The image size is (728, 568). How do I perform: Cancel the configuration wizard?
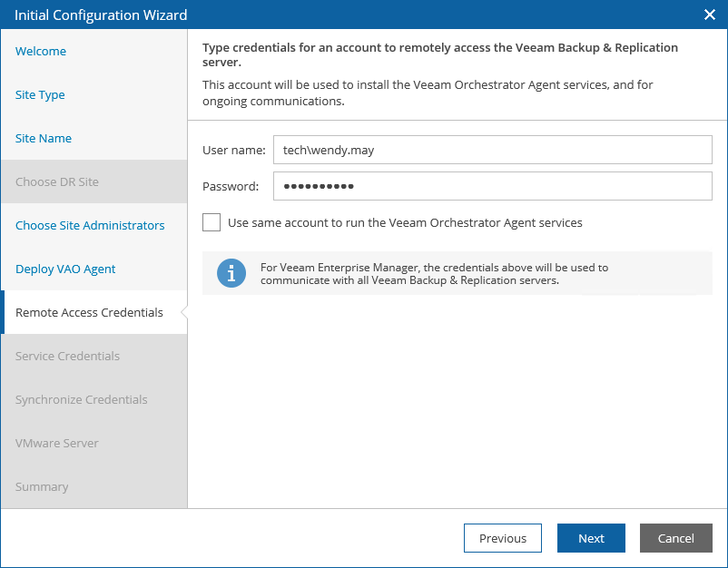[676, 538]
